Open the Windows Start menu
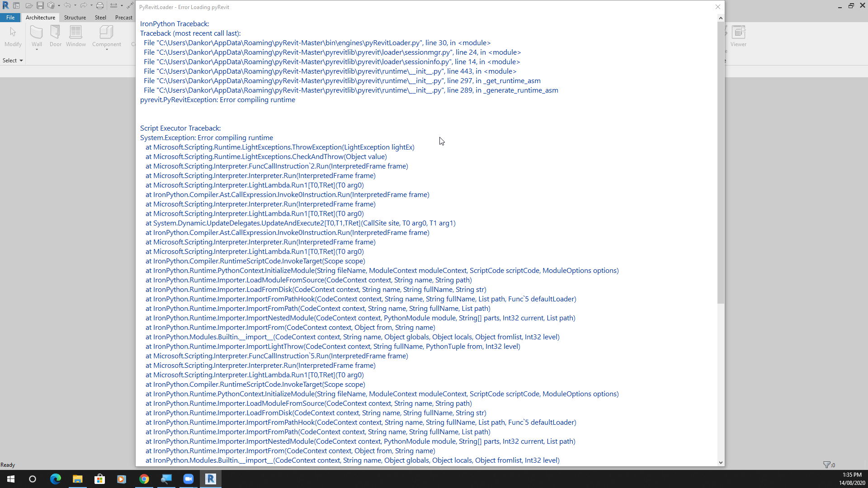The image size is (868, 488). click(x=11, y=479)
